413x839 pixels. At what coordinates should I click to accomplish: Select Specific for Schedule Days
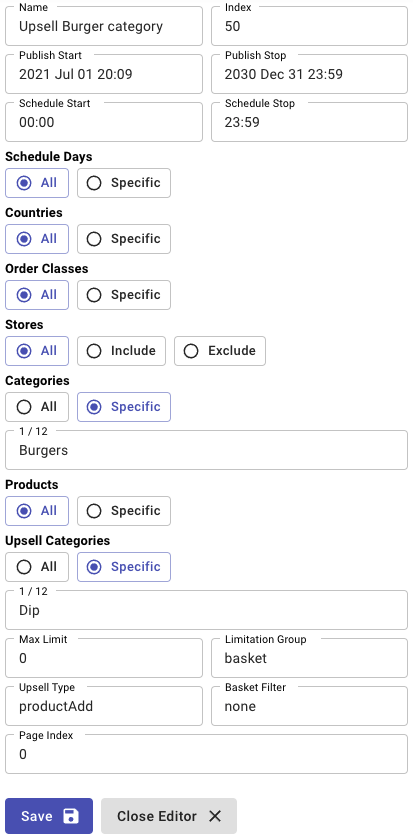pyautogui.click(x=124, y=183)
